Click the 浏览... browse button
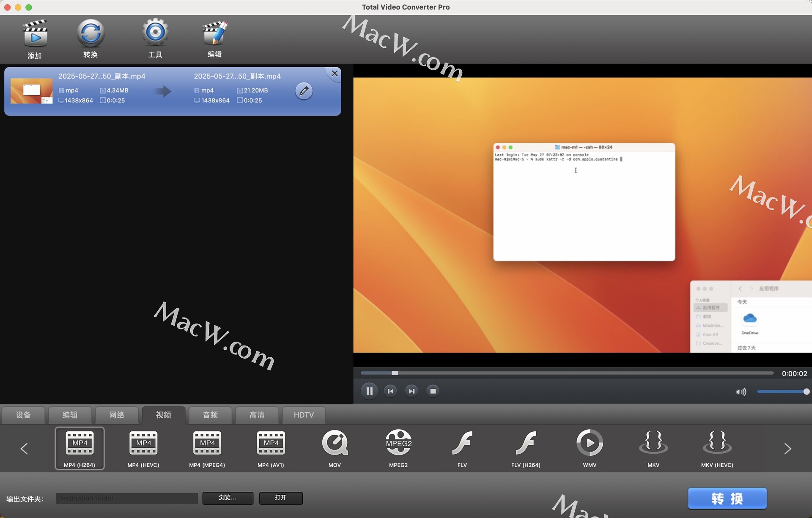This screenshot has width=812, height=518. tap(228, 498)
